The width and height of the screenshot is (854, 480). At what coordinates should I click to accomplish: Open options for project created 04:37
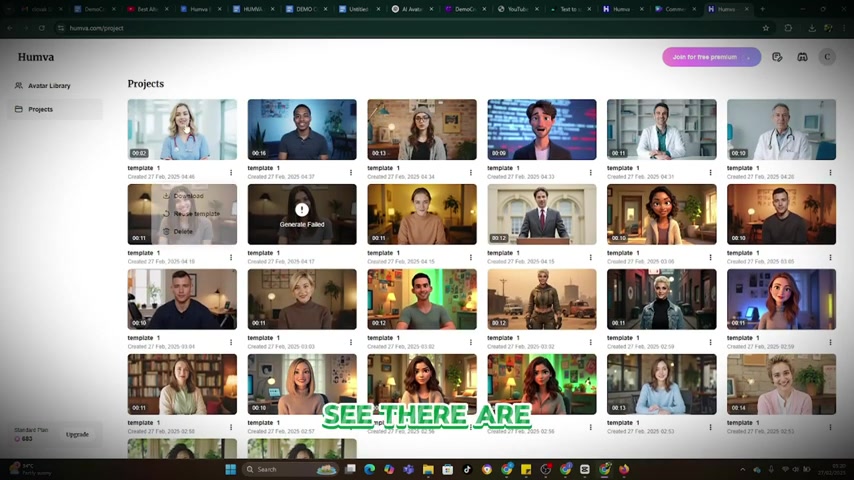(x=351, y=173)
